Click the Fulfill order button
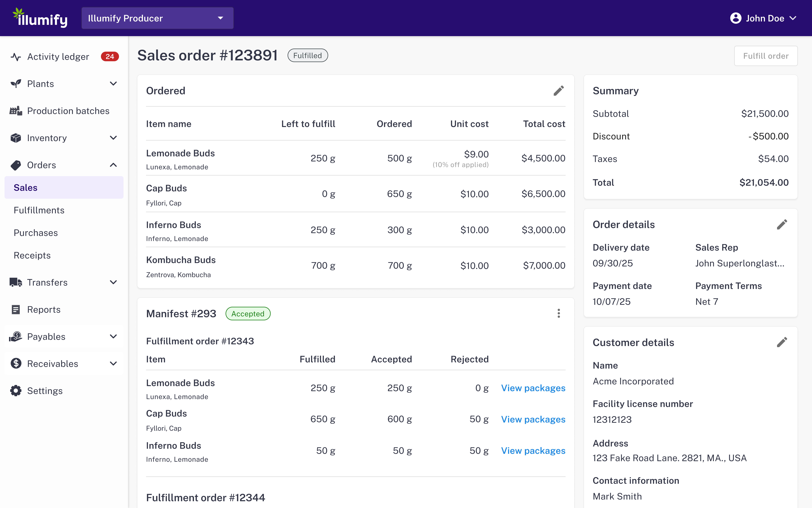 click(766, 56)
